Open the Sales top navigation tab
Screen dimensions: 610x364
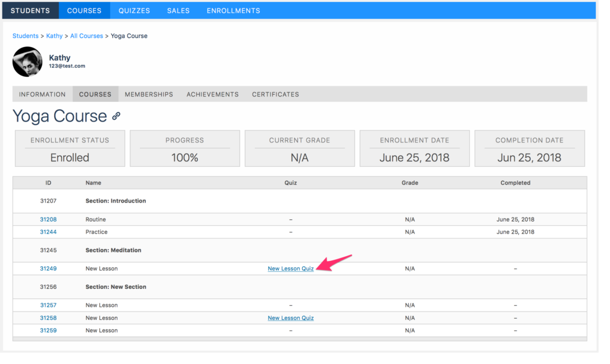pyautogui.click(x=178, y=11)
